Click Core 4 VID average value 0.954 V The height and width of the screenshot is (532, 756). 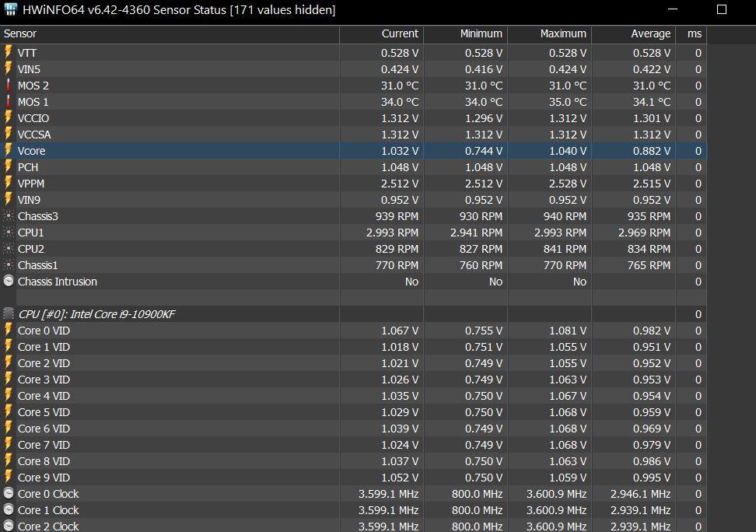[651, 396]
